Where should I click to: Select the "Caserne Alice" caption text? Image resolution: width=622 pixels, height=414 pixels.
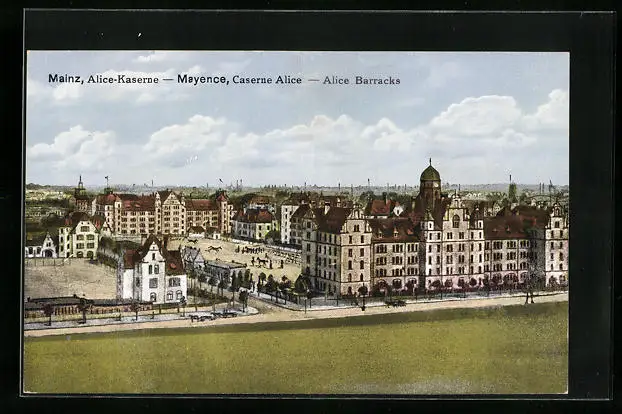[x=267, y=80]
